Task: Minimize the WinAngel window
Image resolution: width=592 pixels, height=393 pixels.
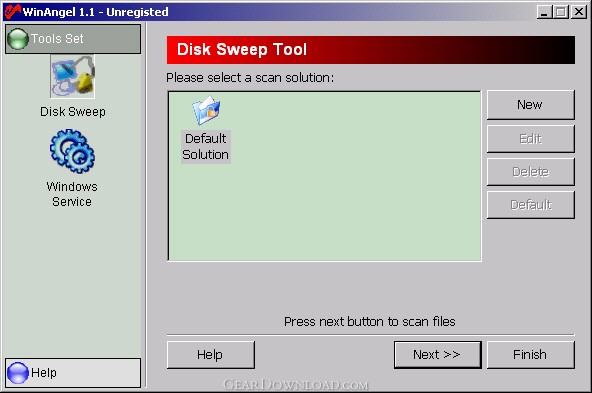Action: [544, 12]
